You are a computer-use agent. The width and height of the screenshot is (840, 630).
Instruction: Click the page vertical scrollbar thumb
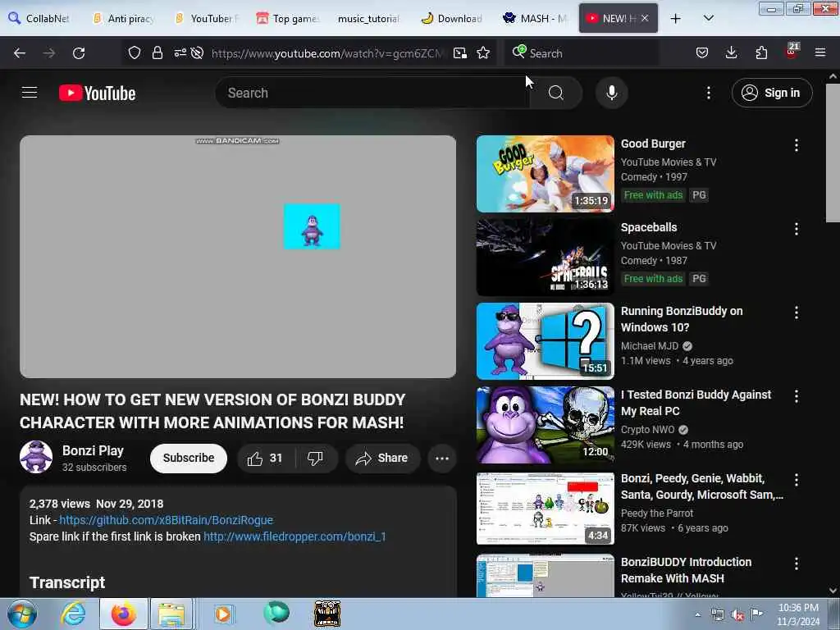pyautogui.click(x=833, y=153)
